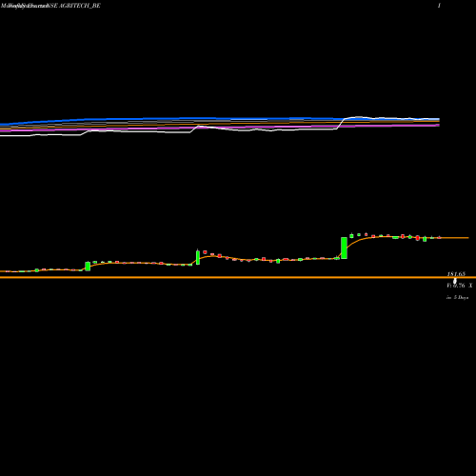
Task: Click the tall green candle in chart middle
Action: click(x=198, y=257)
